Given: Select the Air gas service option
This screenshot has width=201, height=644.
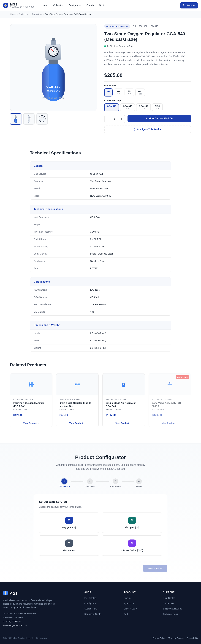Looking at the screenshot, I should (129, 92).
